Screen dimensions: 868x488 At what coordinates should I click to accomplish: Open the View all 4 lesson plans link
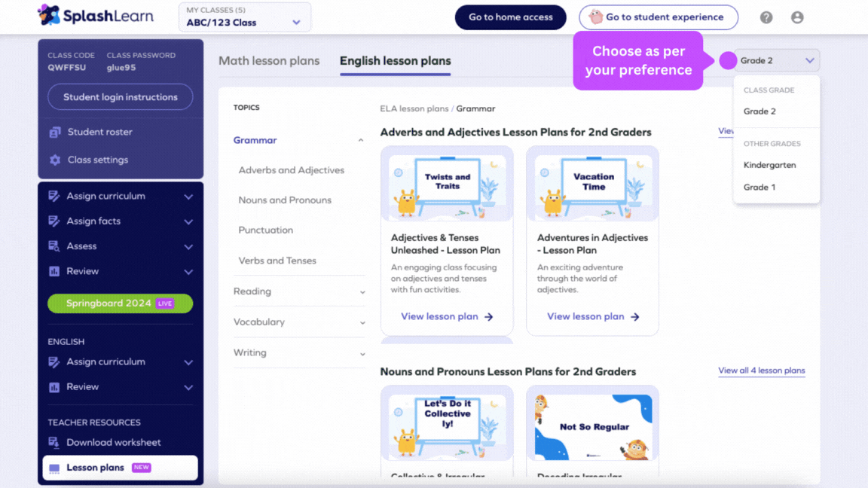point(761,371)
